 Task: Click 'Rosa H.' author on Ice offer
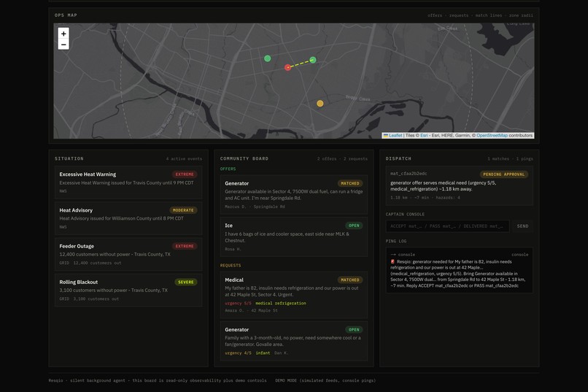pos(233,249)
